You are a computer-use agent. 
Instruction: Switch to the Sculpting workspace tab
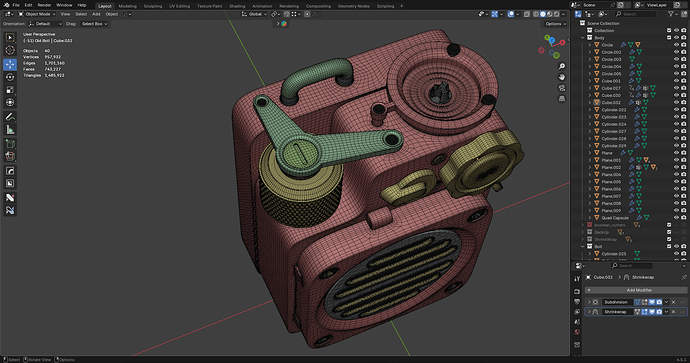coord(153,6)
